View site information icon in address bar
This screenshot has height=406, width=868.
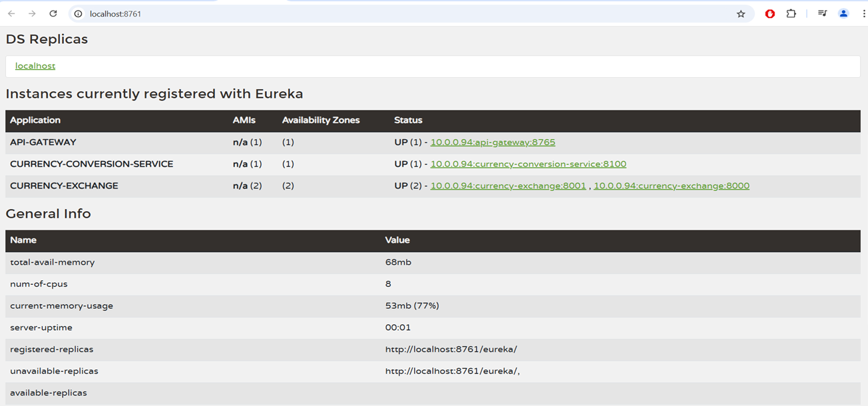(78, 14)
